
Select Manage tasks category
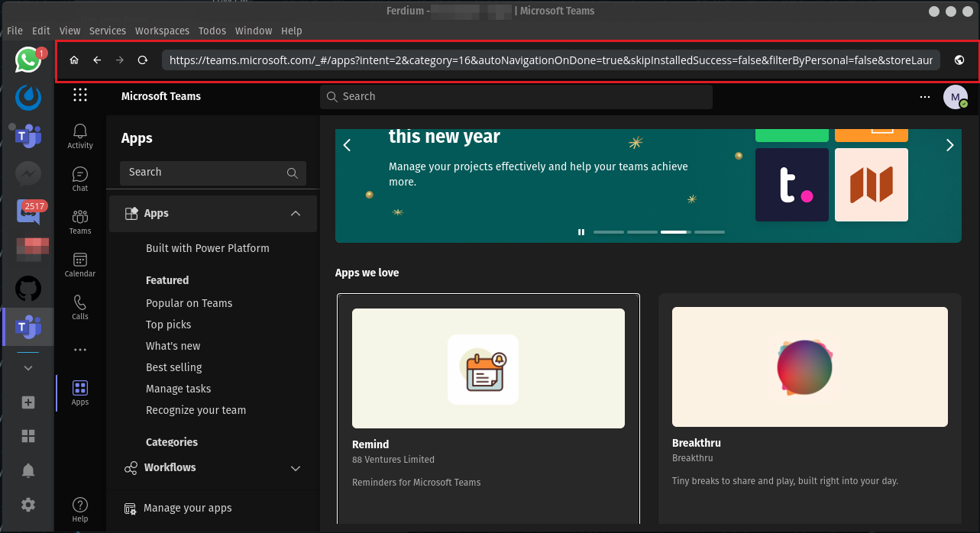[x=178, y=389]
